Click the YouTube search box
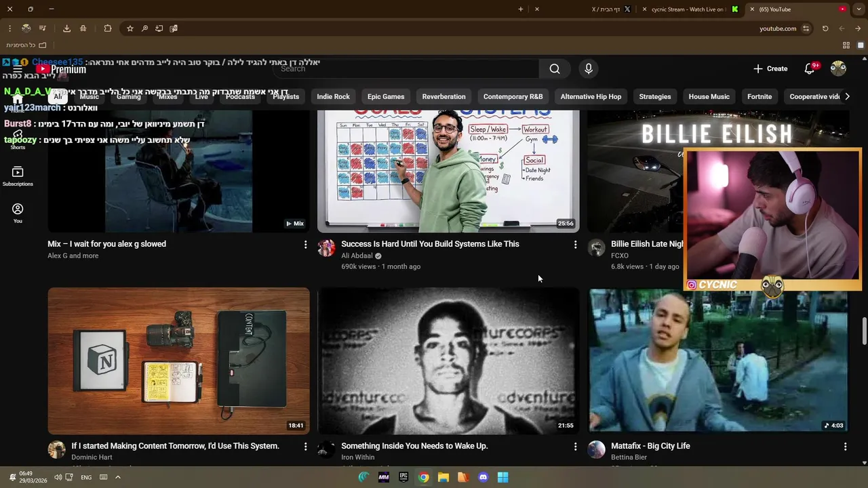This screenshot has width=868, height=488. [407, 68]
